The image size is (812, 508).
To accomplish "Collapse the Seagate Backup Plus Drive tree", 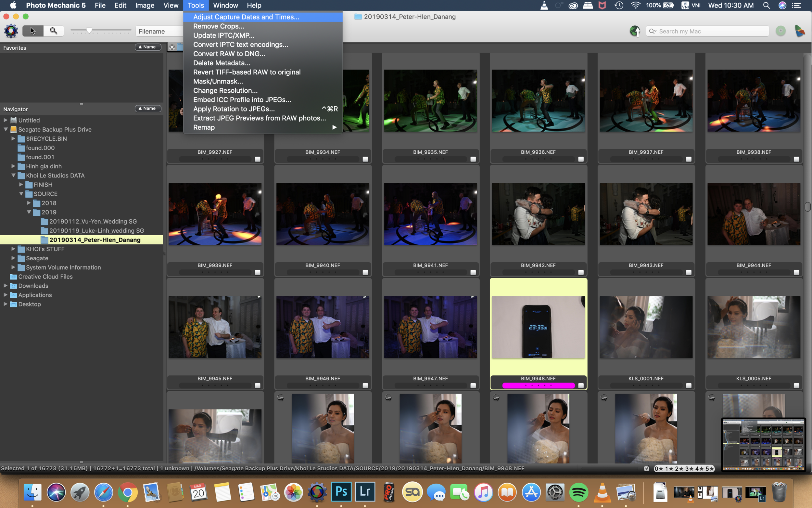I will tap(6, 129).
